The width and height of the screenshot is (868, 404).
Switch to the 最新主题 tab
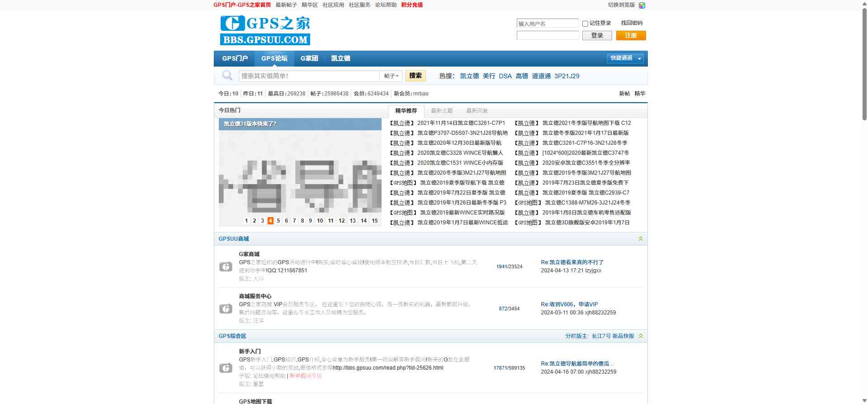(441, 111)
